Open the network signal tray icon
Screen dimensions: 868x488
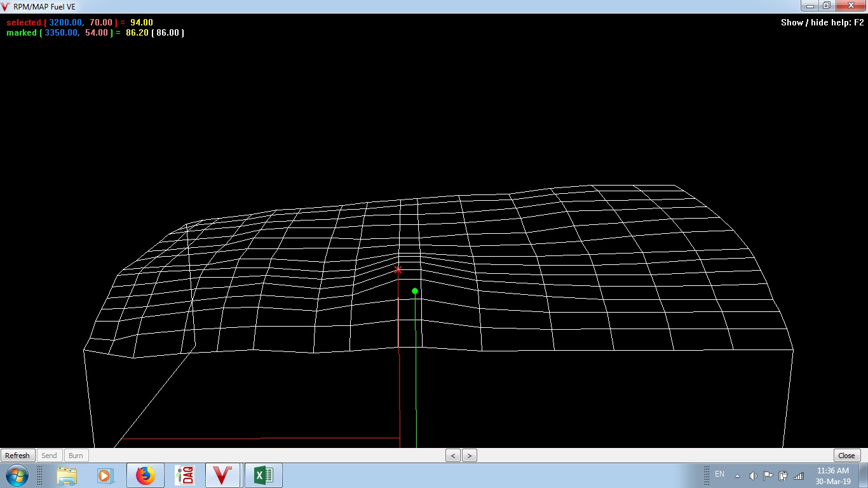point(799,475)
